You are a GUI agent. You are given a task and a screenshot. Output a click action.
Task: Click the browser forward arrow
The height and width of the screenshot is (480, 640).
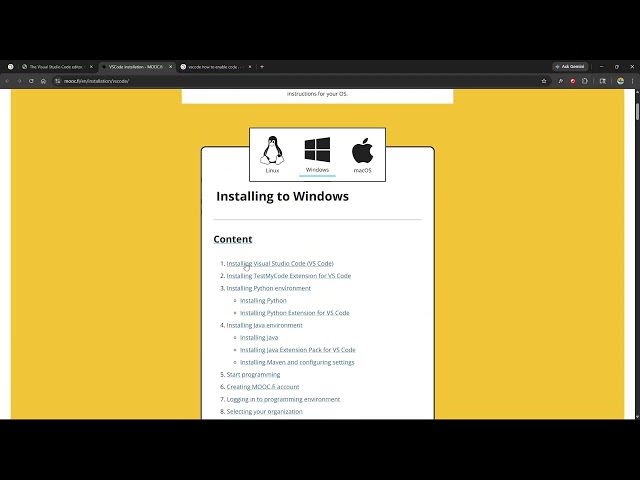19,81
